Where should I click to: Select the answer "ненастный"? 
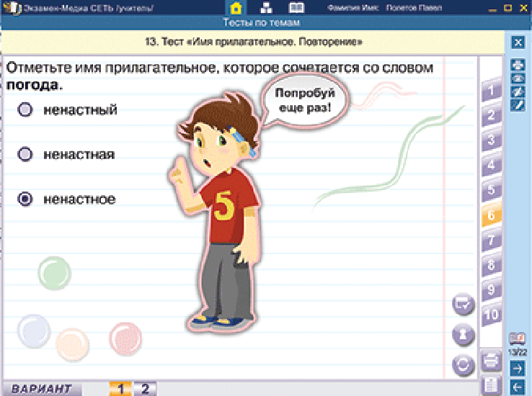(26, 109)
